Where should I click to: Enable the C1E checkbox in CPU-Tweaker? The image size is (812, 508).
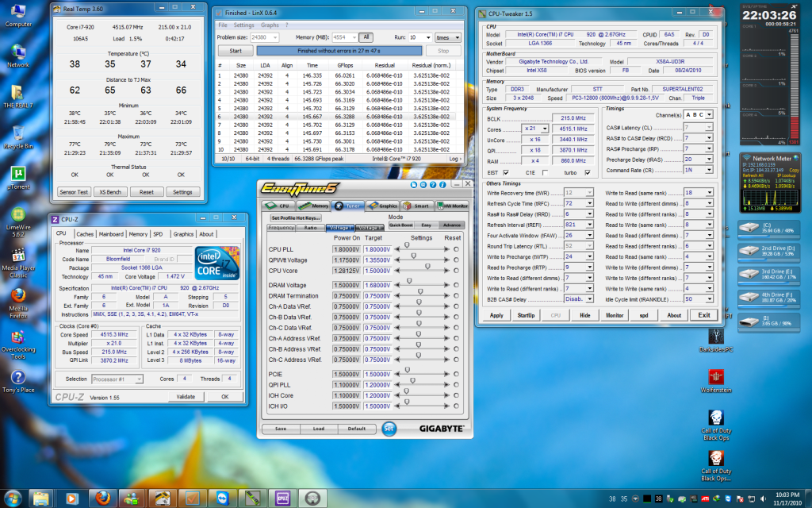(x=545, y=172)
